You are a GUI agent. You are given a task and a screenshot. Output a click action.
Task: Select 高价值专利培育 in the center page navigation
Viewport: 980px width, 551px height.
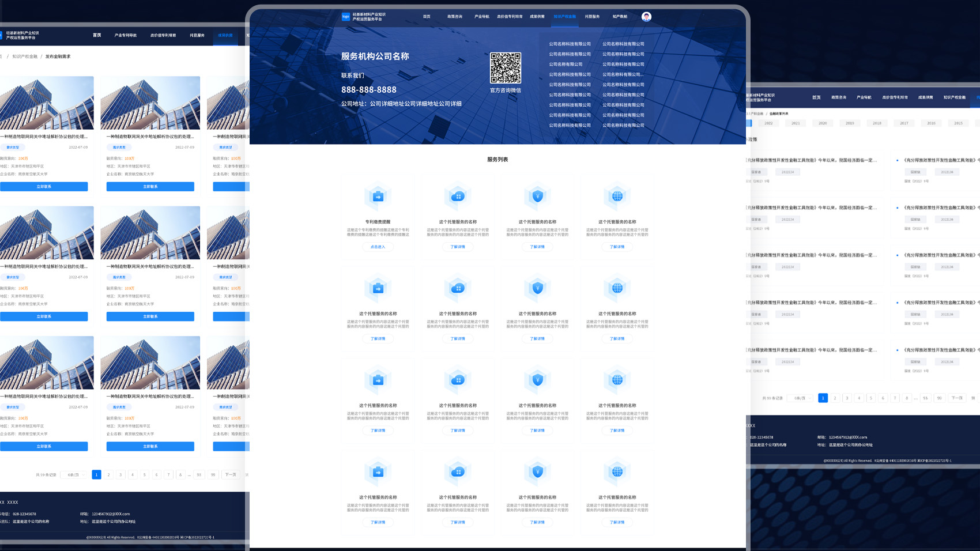[510, 17]
